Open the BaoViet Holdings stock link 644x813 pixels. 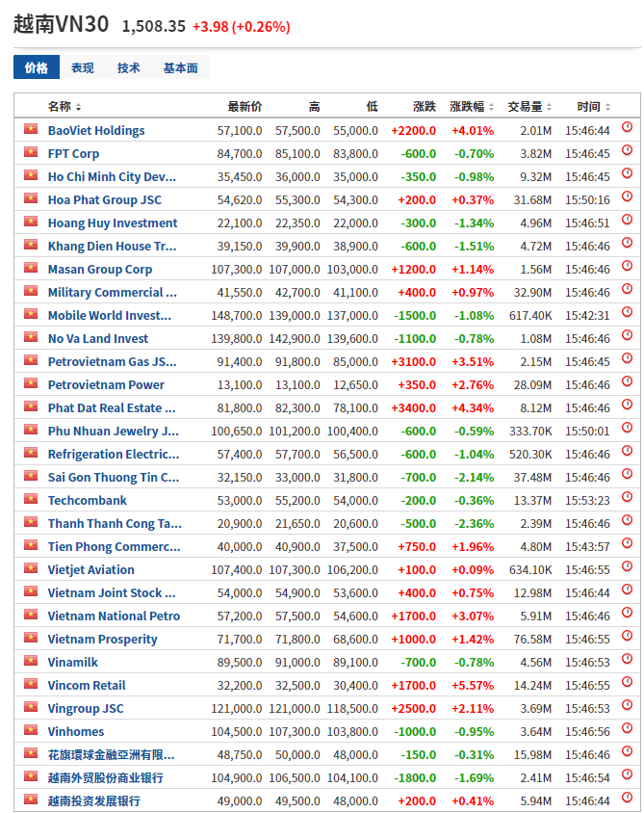tap(96, 131)
